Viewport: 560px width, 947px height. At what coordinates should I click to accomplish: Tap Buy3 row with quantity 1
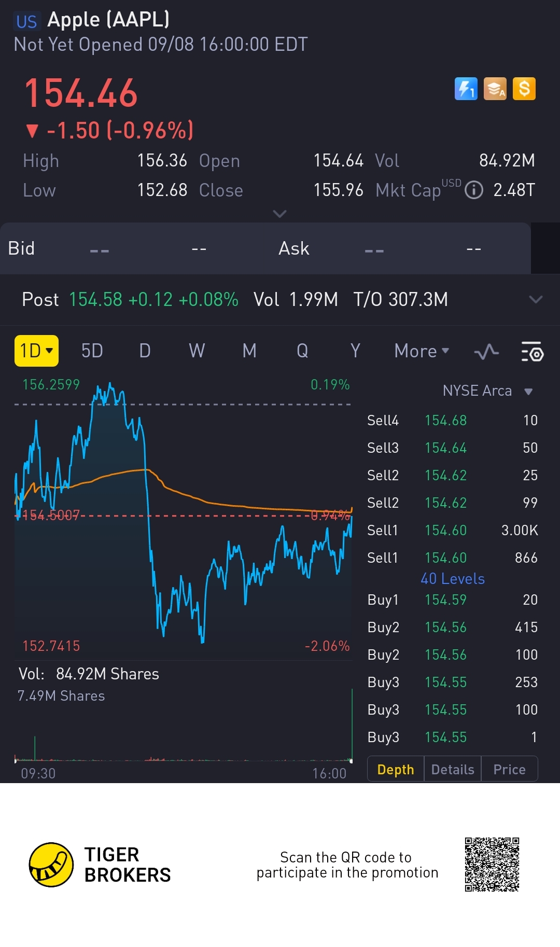pos(452,737)
